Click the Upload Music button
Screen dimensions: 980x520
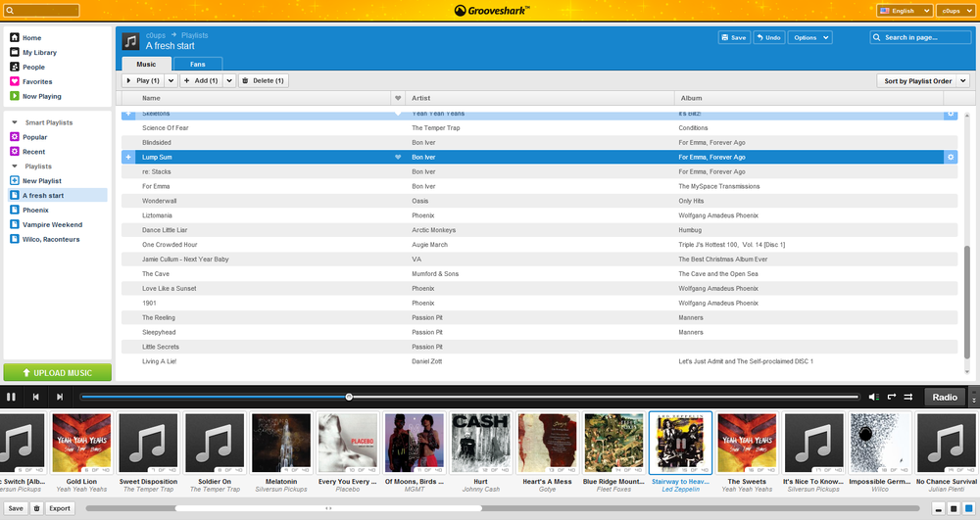[57, 372]
